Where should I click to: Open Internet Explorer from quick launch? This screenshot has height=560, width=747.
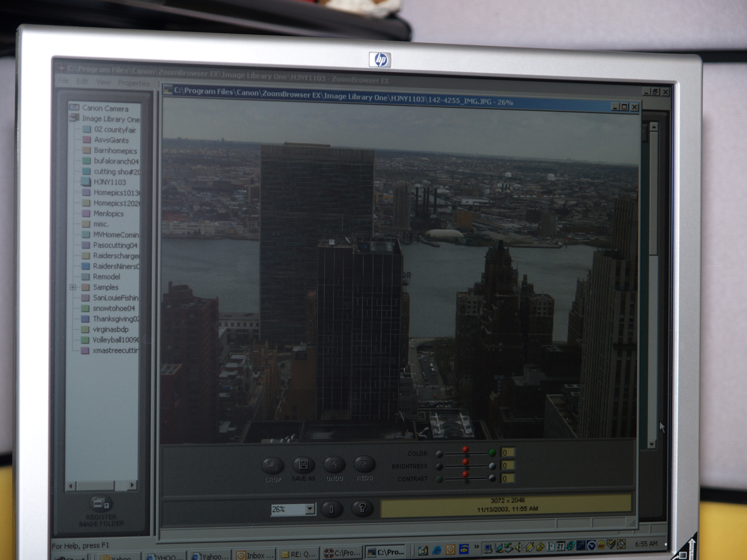coord(437,550)
